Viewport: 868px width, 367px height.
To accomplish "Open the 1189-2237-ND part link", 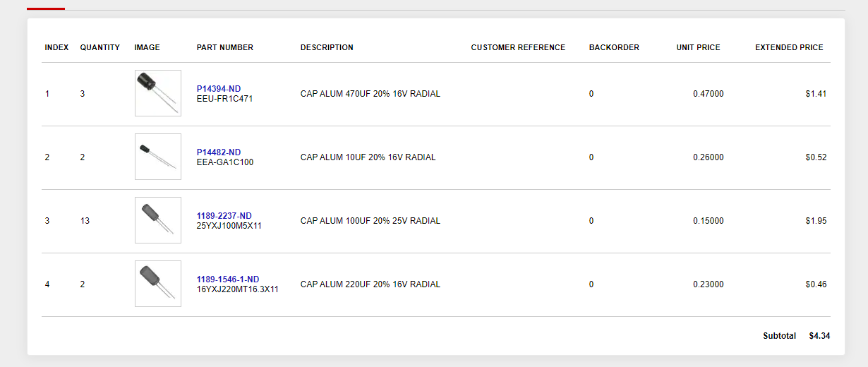I will (224, 216).
